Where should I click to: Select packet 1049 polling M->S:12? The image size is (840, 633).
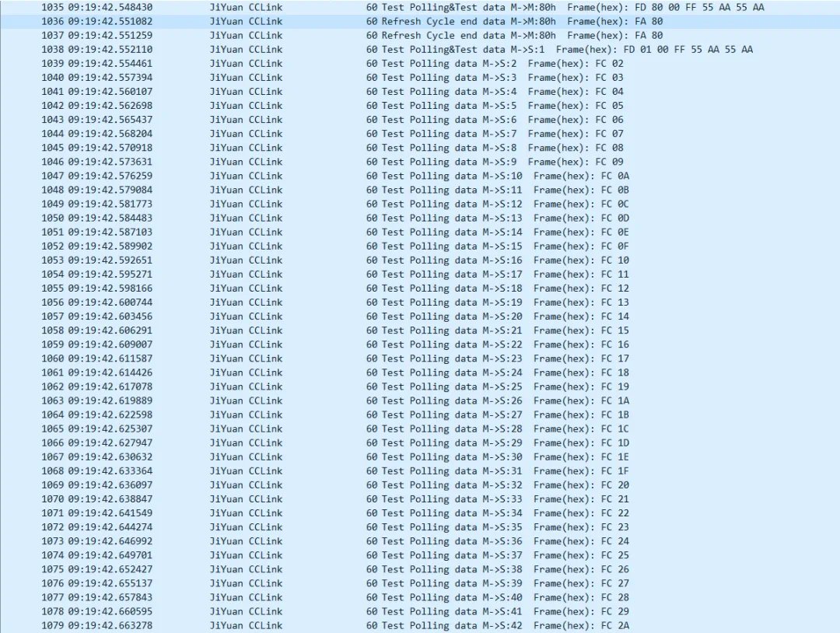tap(420, 204)
